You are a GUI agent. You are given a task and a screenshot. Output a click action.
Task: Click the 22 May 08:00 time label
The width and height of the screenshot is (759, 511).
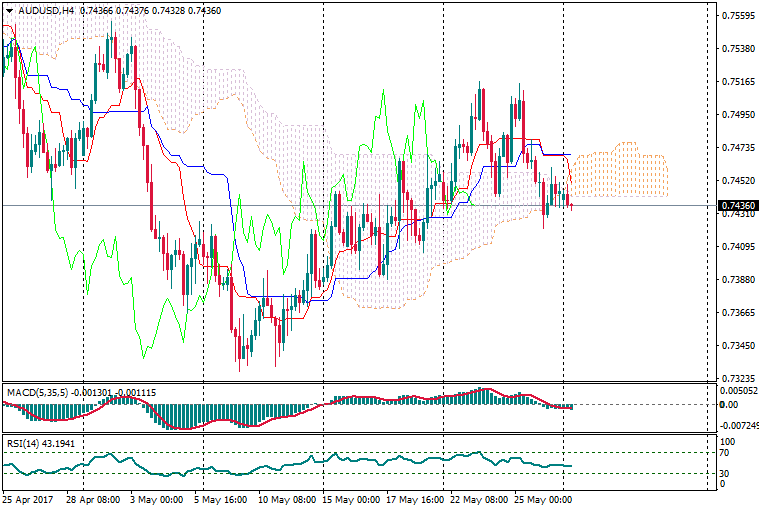[x=479, y=498]
